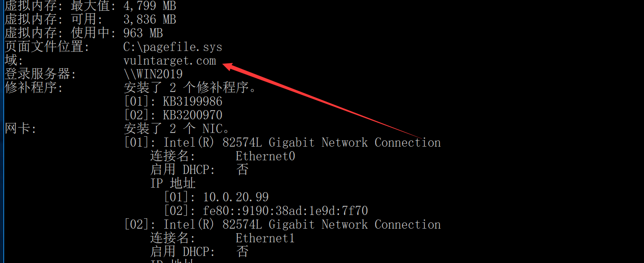Click the fe80::9190:38ad:1e9d:7f70 IPv6 address
This screenshot has width=644, height=263.
[285, 211]
